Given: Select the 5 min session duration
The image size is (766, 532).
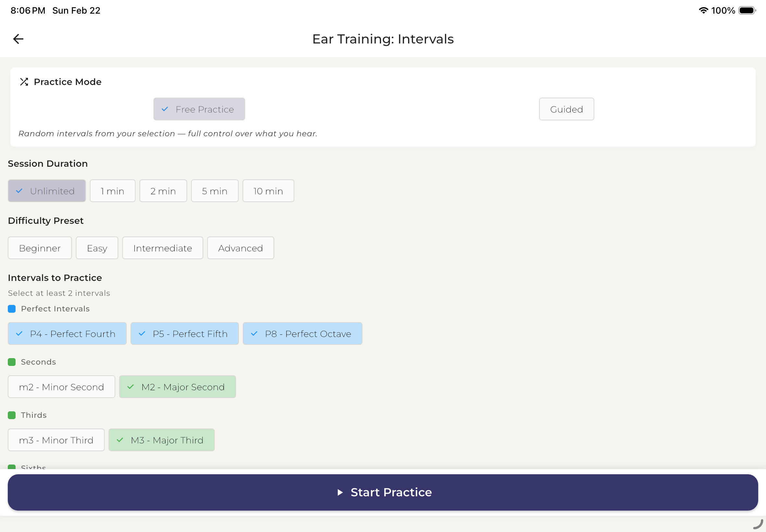Looking at the screenshot, I should click(215, 191).
